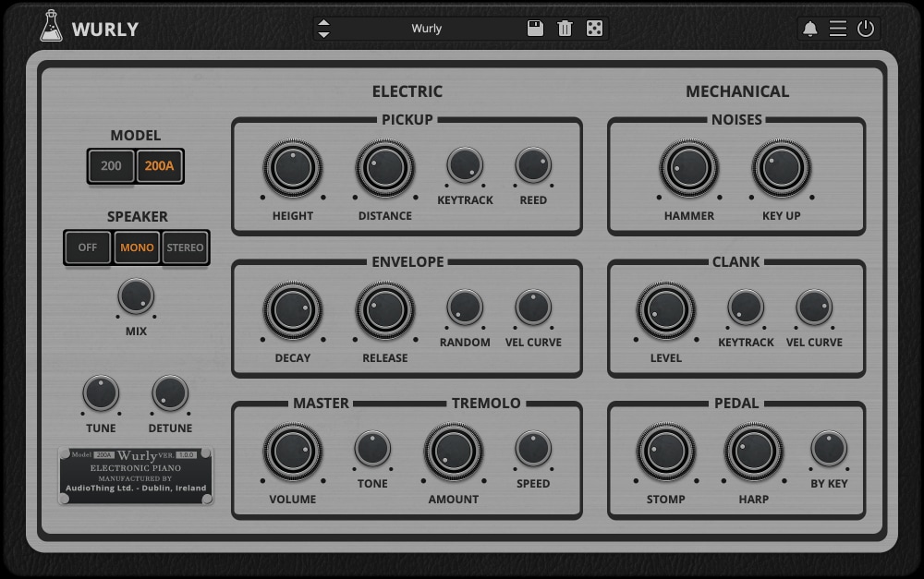Click the TUNE knob
The height and width of the screenshot is (579, 924).
pos(101,392)
